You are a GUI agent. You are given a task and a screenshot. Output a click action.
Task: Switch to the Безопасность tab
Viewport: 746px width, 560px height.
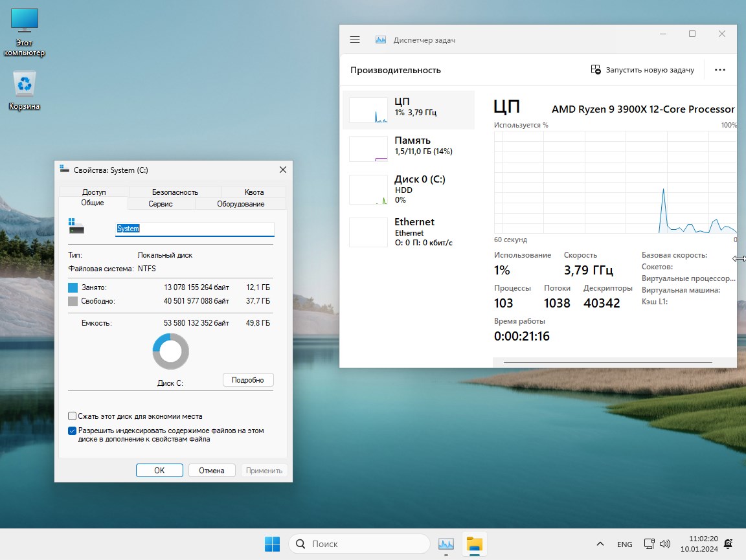175,192
